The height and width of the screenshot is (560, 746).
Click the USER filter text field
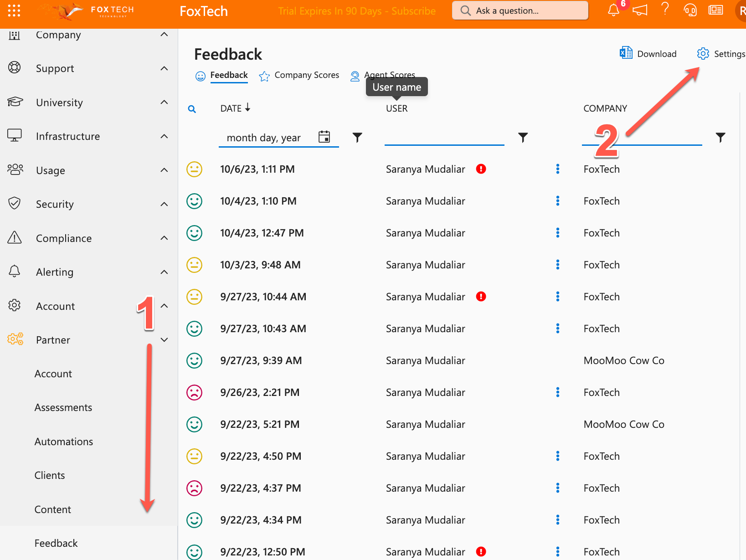(x=444, y=137)
